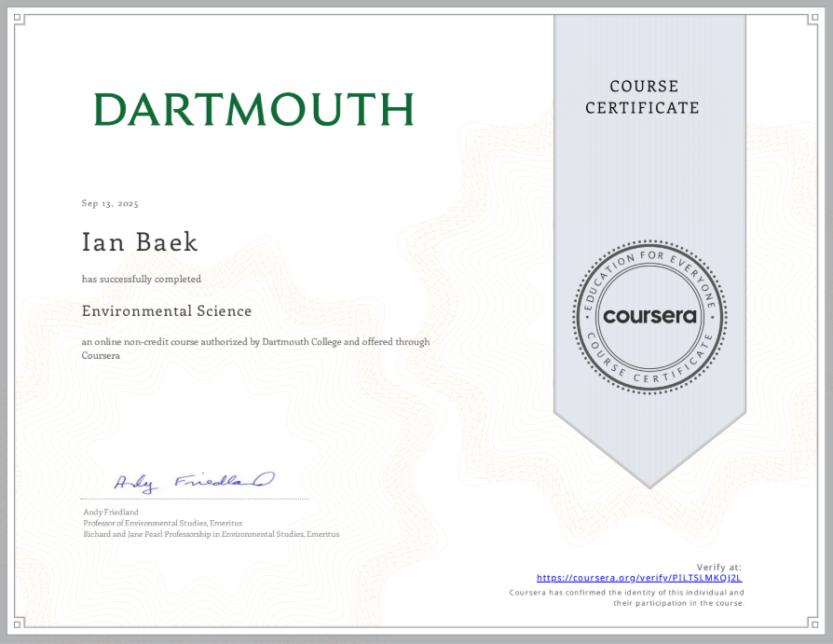The height and width of the screenshot is (644, 833).
Task: Click 'Coursera has confirmed the identity' text
Action: (627, 597)
